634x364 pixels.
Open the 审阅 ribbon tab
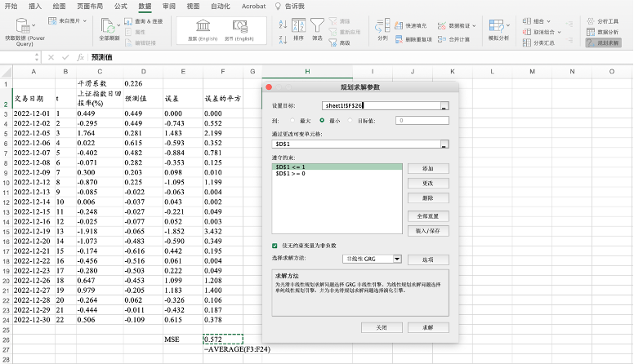click(x=168, y=6)
